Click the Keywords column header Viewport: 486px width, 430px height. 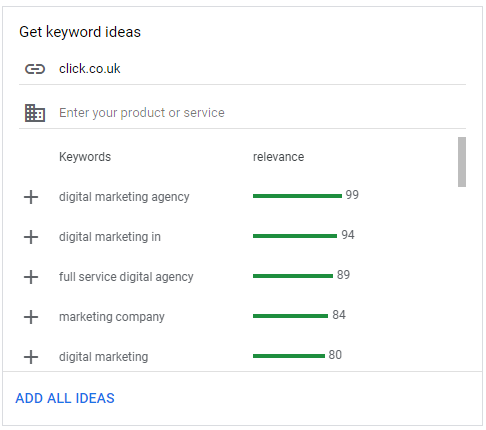(x=85, y=157)
